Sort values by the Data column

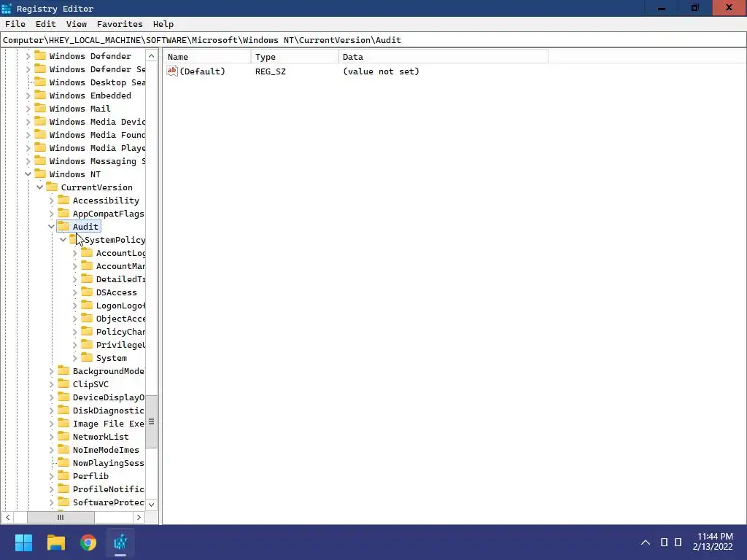point(443,57)
